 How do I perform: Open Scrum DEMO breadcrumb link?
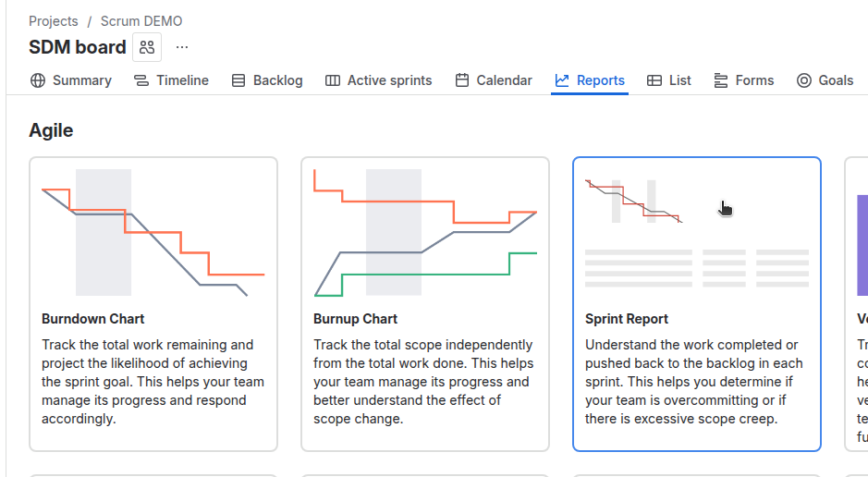141,21
